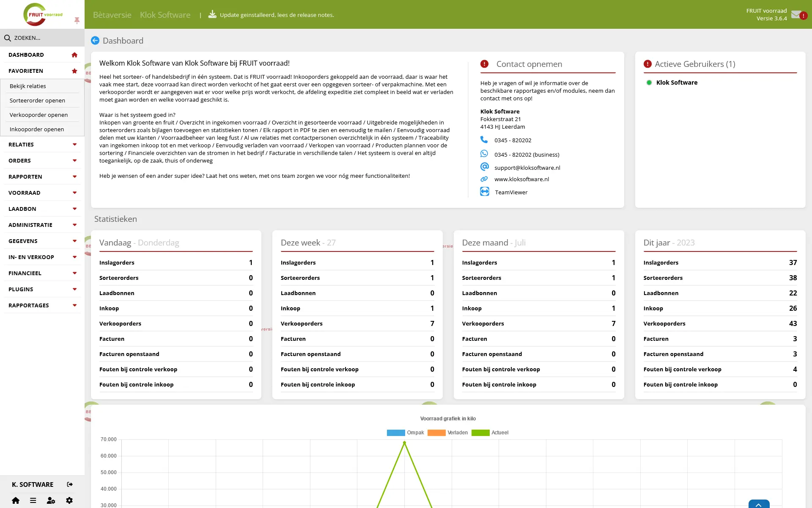Click the bottom home icon
Viewport: 812px width, 508px height.
coord(16,500)
